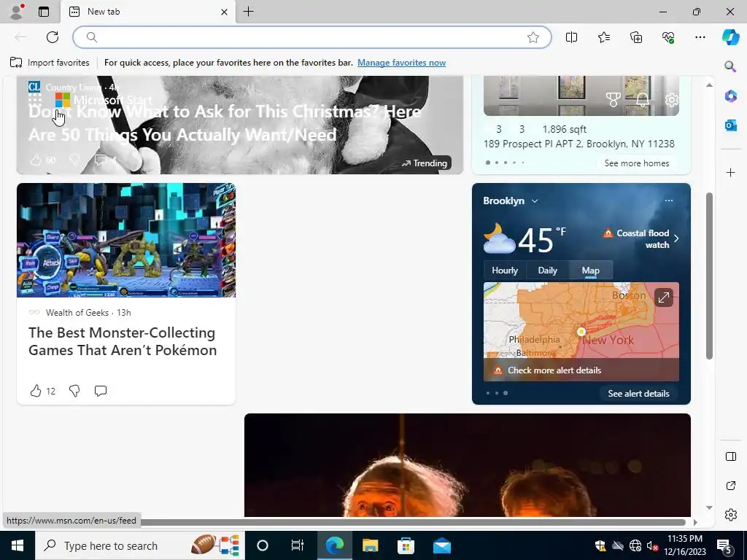The width and height of the screenshot is (747, 560).
Task: Switch to Daily weather tab
Action: pos(547,271)
